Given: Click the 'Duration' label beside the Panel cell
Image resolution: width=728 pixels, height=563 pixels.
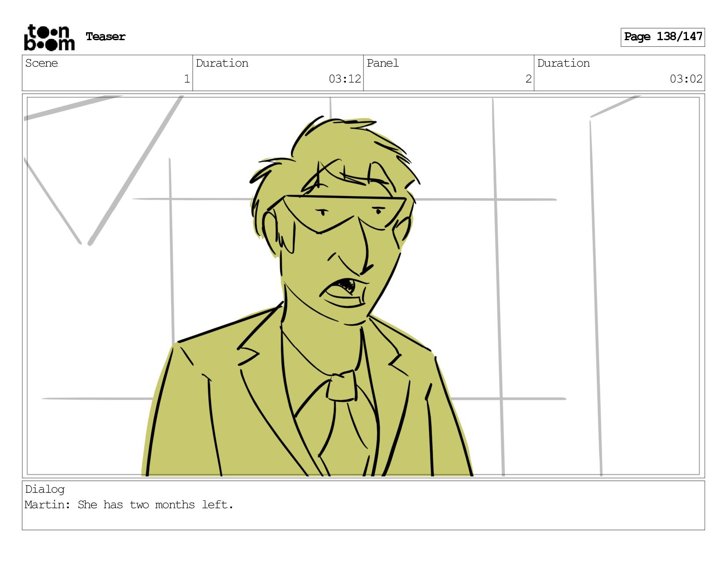Looking at the screenshot, I should [x=563, y=63].
